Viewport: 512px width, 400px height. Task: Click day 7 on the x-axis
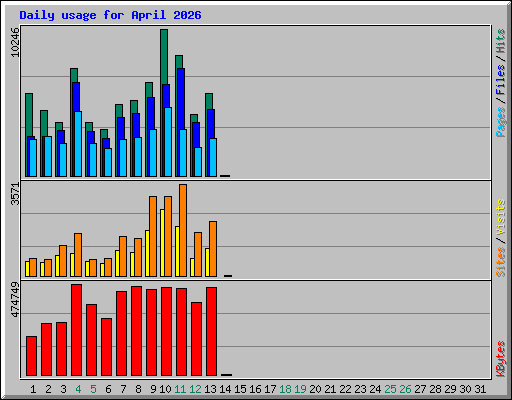[123, 389]
